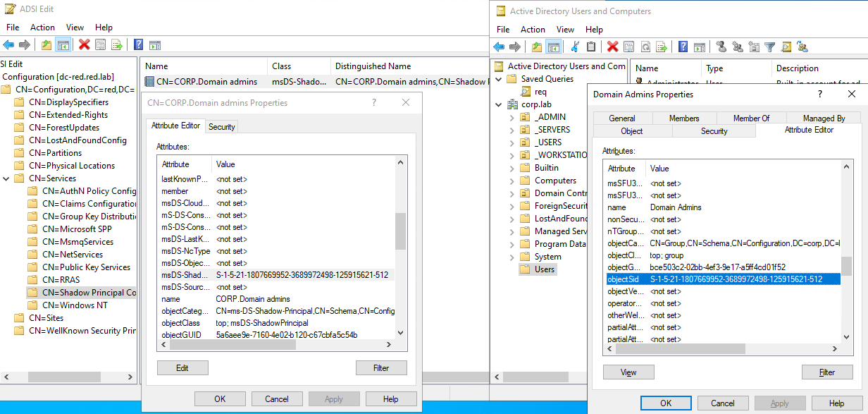This screenshot has width=868, height=414.
Task: Click the blue Help icon in ADSI Edit toolbar
Action: 139,45
